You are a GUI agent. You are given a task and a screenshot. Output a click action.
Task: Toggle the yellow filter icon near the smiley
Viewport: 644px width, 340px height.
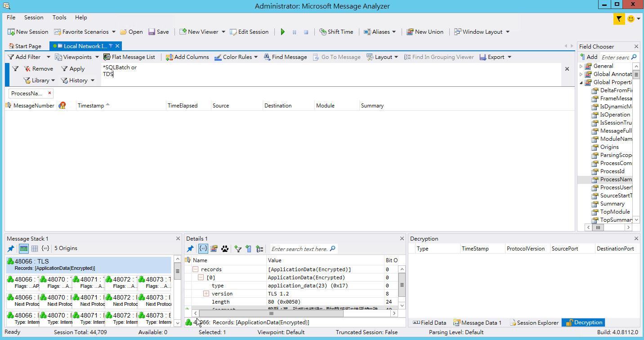click(x=619, y=19)
